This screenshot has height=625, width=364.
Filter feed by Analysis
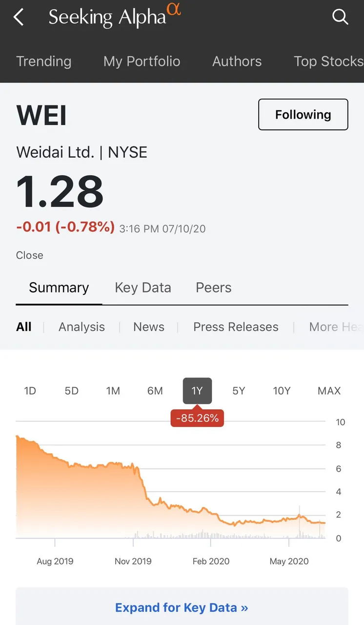[x=81, y=327]
